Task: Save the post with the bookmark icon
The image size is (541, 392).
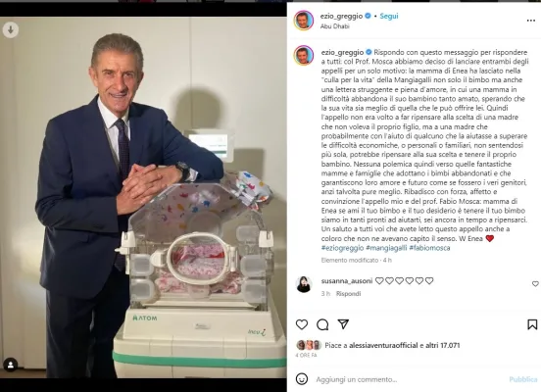Action: [x=532, y=324]
